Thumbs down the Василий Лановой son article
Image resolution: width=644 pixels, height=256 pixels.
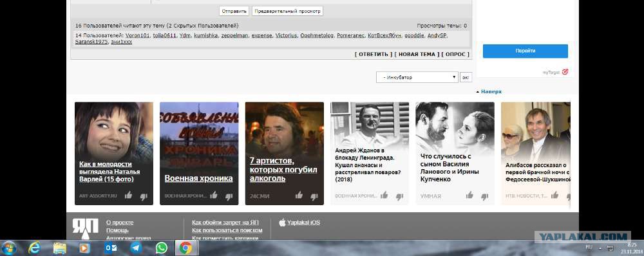(485, 197)
